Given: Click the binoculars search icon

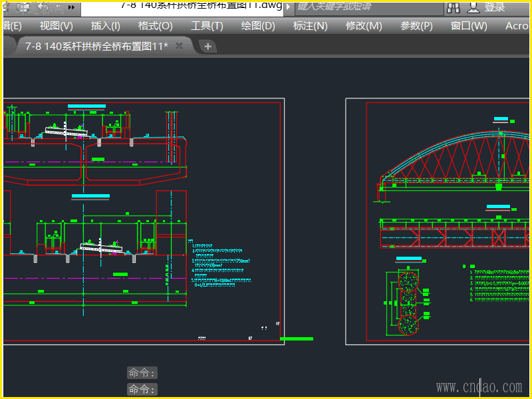Looking at the screenshot, I should 454,8.
